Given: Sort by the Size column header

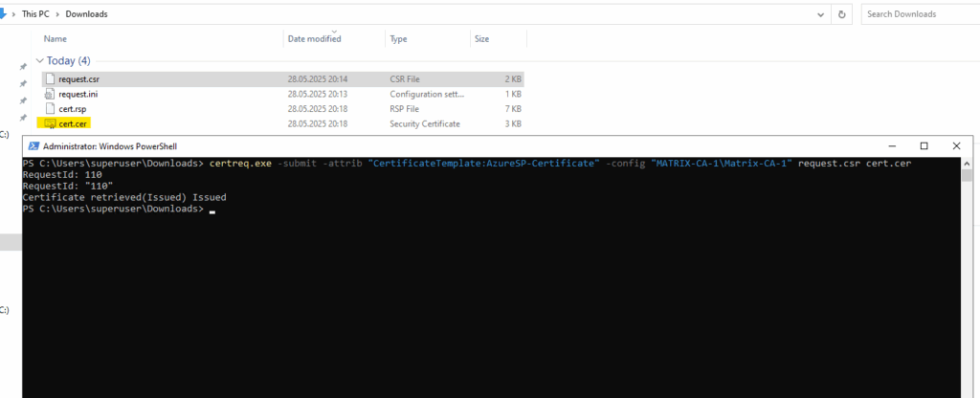Looking at the screenshot, I should point(481,38).
